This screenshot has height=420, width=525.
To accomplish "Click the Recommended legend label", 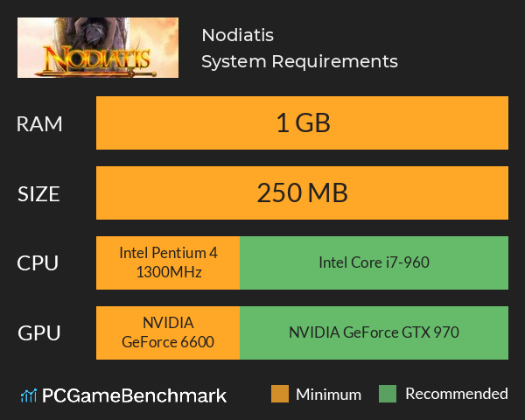I will (x=457, y=394).
